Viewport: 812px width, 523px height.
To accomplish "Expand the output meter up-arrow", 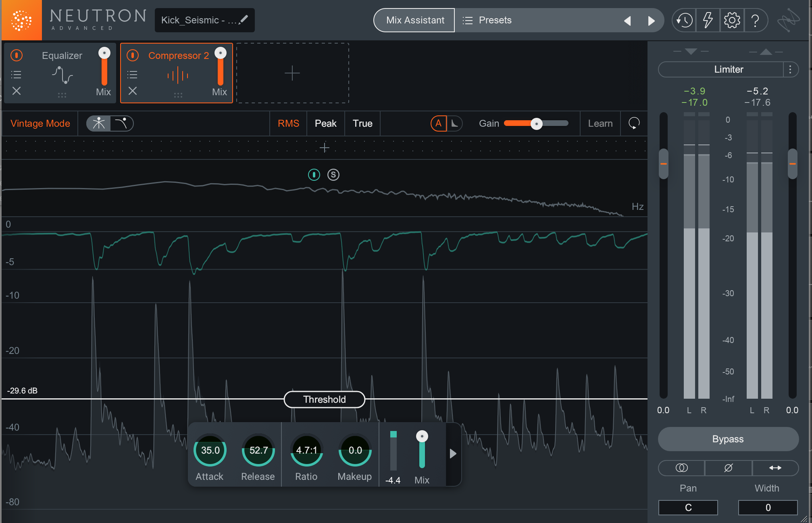I will (x=766, y=52).
